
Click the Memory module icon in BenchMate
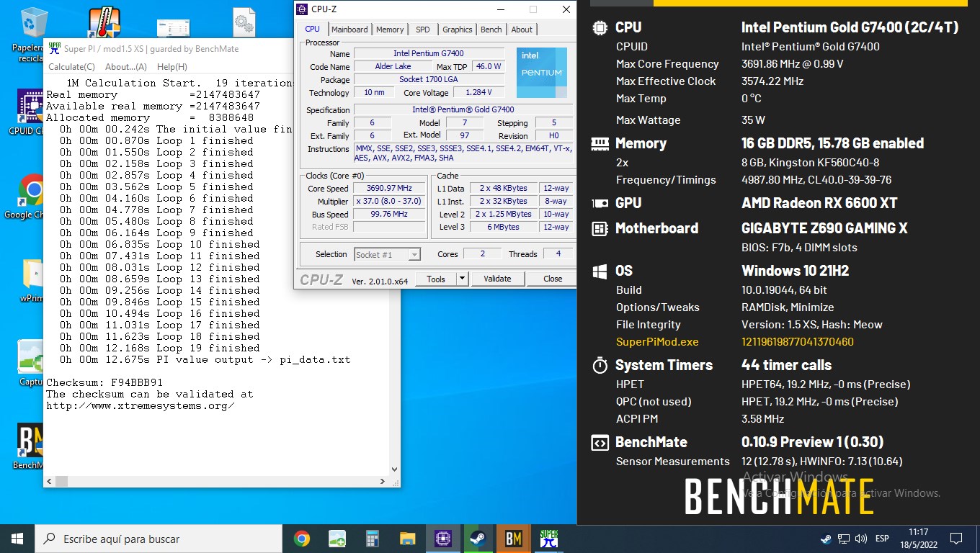click(x=600, y=143)
